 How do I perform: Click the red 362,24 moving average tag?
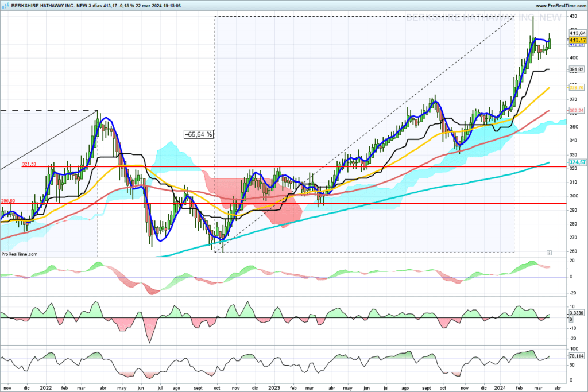[577, 111]
